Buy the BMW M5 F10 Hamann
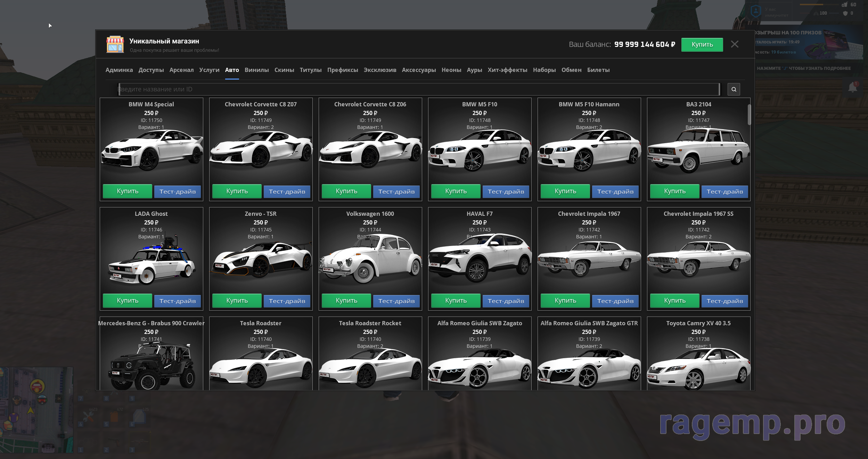Image resolution: width=868 pixels, height=459 pixels. pyautogui.click(x=565, y=191)
